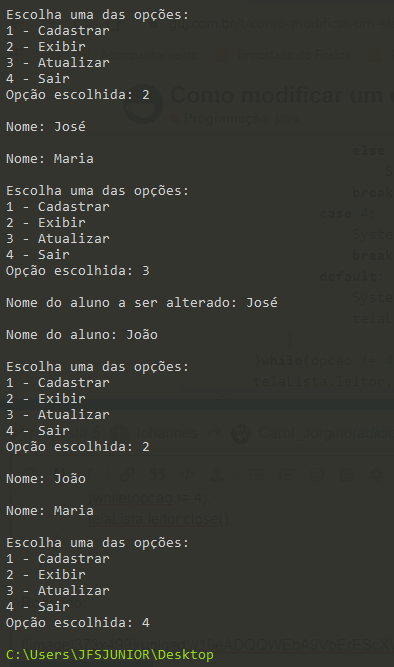This screenshot has width=394, height=667.
Task: Open the gear options icon in editor toolbar
Action: (x=377, y=474)
